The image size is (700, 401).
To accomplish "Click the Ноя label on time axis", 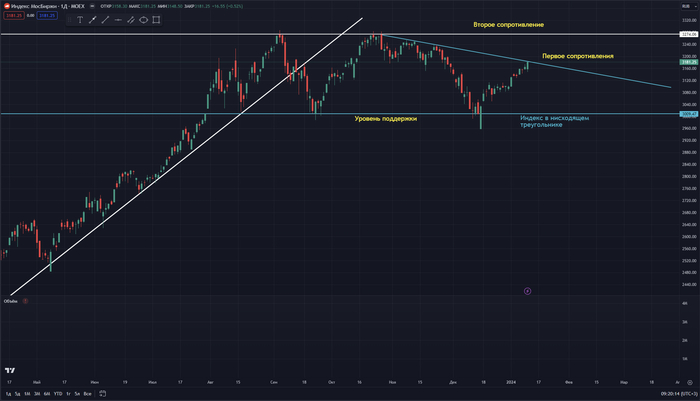I will pyautogui.click(x=392, y=382).
